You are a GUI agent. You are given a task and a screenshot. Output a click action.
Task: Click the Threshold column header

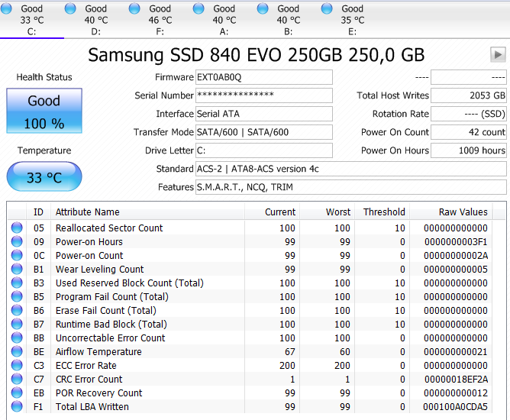pyautogui.click(x=382, y=212)
